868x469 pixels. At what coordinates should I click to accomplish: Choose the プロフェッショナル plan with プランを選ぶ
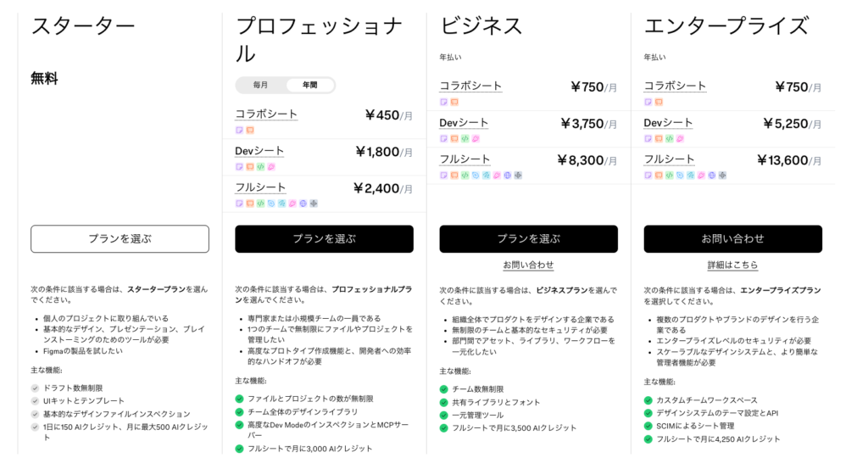pos(324,239)
